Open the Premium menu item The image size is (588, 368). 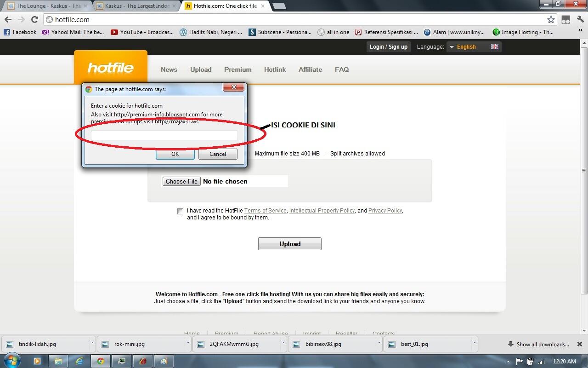[237, 69]
